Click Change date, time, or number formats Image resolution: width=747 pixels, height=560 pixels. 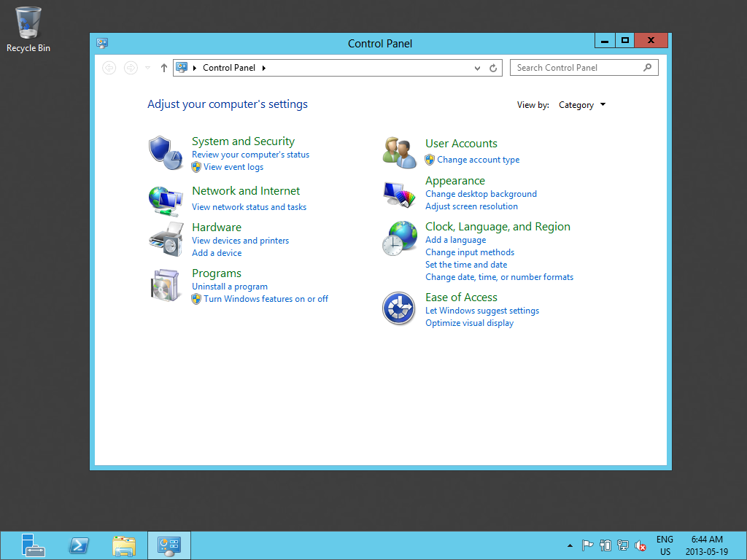499,277
